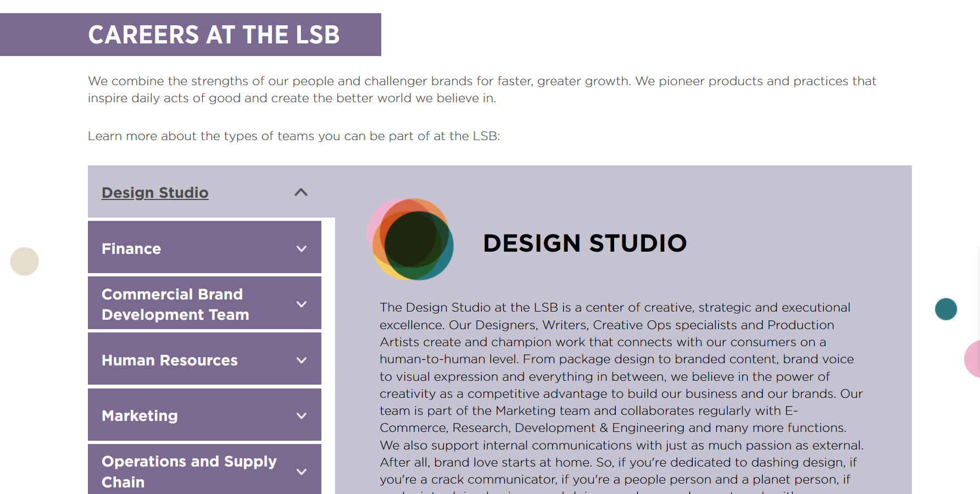Open the Design Studio link

155,193
